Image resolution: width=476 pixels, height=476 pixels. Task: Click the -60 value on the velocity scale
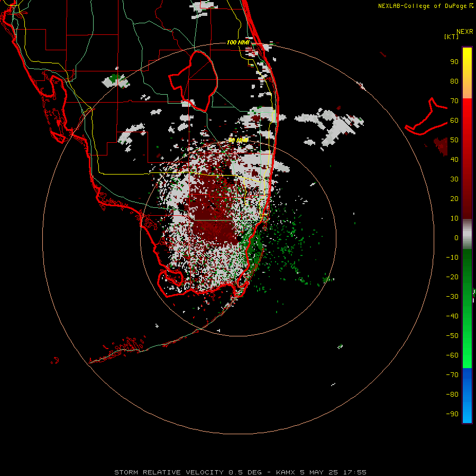(452, 355)
